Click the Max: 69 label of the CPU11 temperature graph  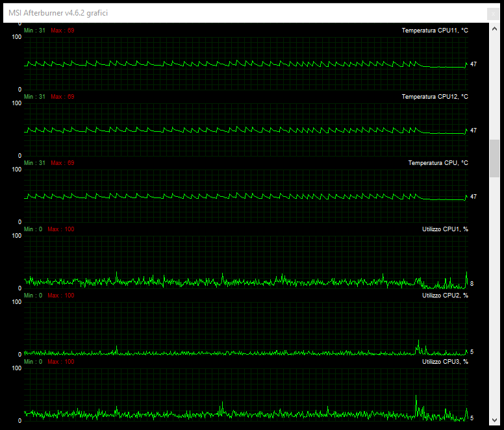(x=62, y=31)
